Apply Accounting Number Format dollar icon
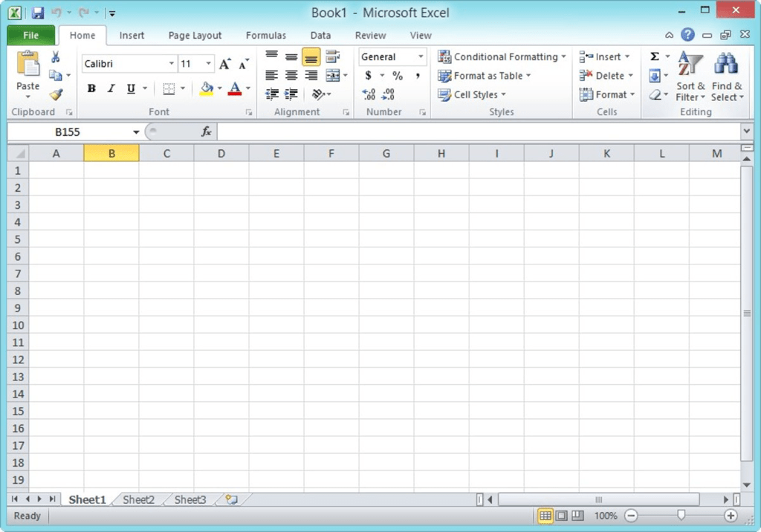The width and height of the screenshot is (761, 532). tap(369, 76)
